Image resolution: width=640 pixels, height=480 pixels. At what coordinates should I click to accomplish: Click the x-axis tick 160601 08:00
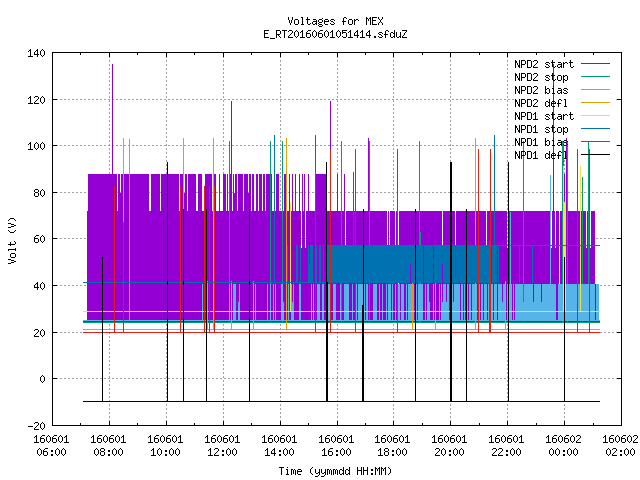click(109, 446)
